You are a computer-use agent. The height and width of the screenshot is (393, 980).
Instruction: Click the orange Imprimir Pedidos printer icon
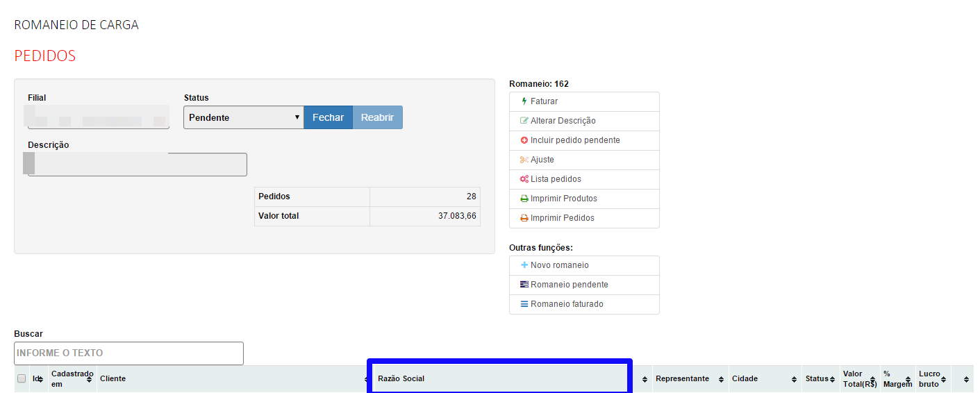pyautogui.click(x=524, y=218)
